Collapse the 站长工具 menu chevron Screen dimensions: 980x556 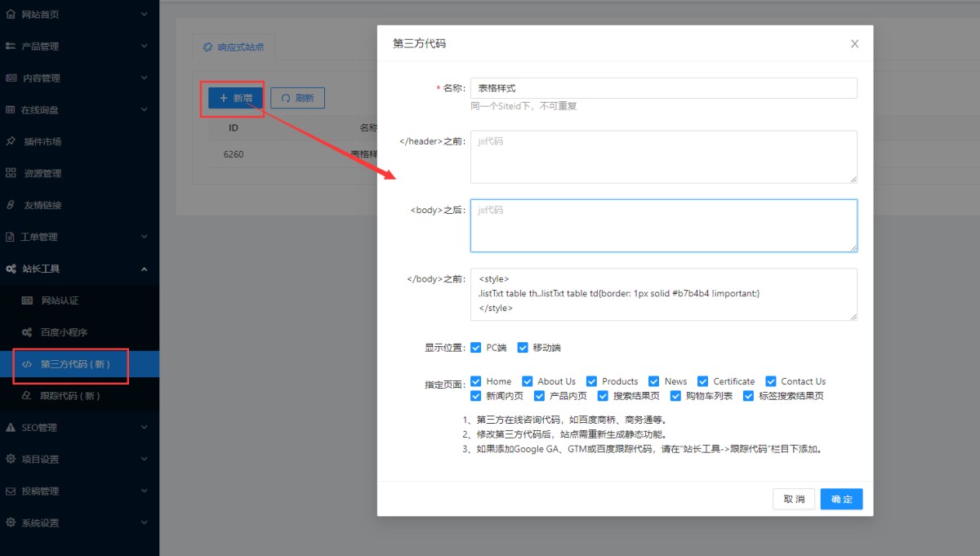(144, 269)
